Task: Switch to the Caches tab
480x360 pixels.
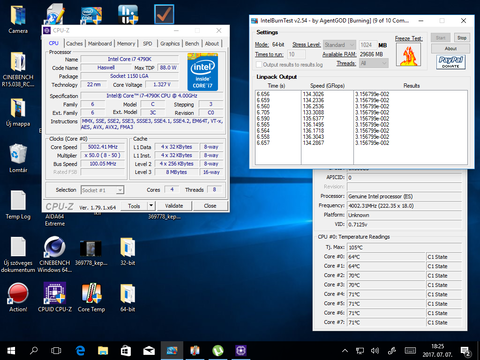Action: point(74,44)
